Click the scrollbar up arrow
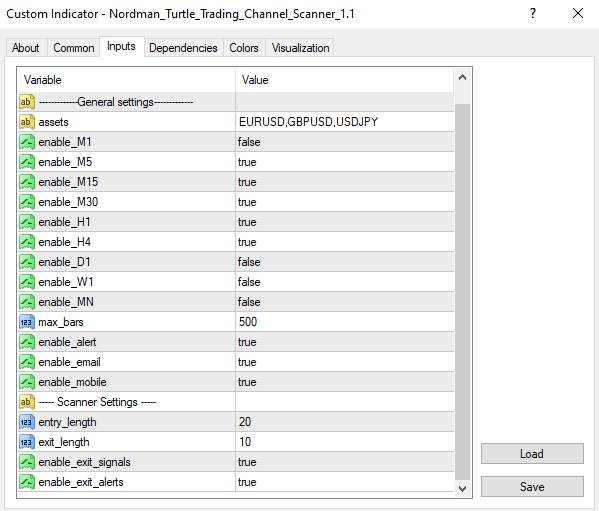599x511 pixels. click(x=462, y=78)
